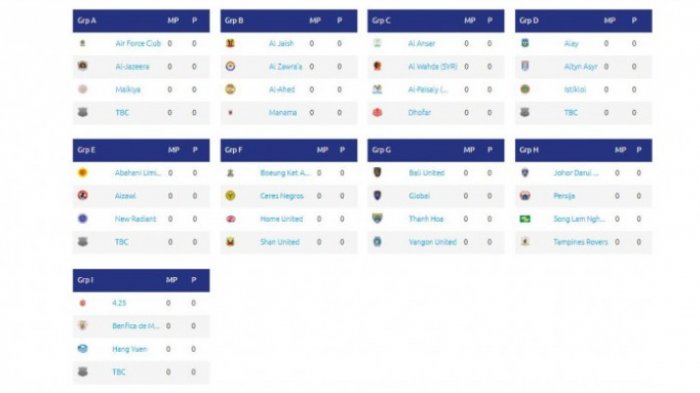The height and width of the screenshot is (393, 700).
Task: Click the Persija club badge icon
Action: [x=525, y=196]
